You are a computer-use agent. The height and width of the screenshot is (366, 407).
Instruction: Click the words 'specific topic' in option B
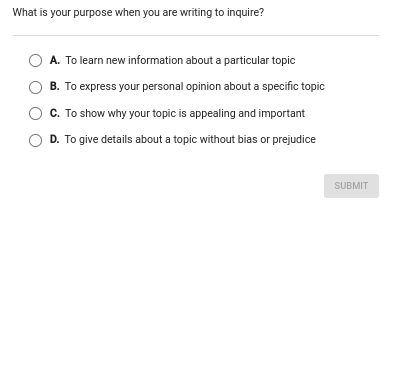(x=293, y=87)
